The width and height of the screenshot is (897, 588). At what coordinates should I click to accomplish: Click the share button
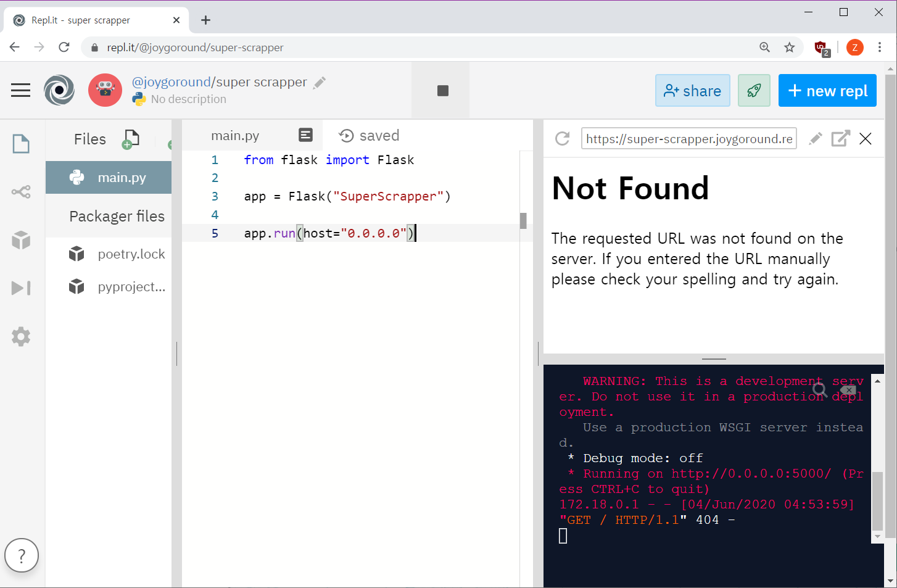click(692, 90)
